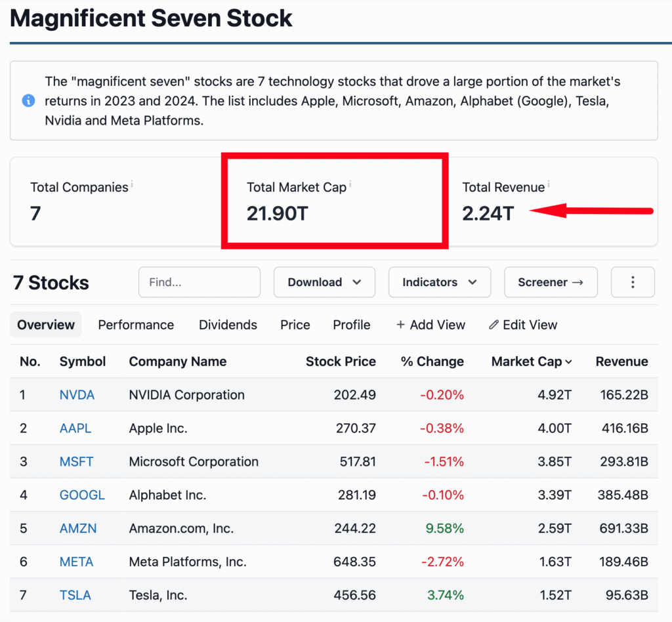
Task: Click the pencil Edit View icon
Action: point(493,325)
